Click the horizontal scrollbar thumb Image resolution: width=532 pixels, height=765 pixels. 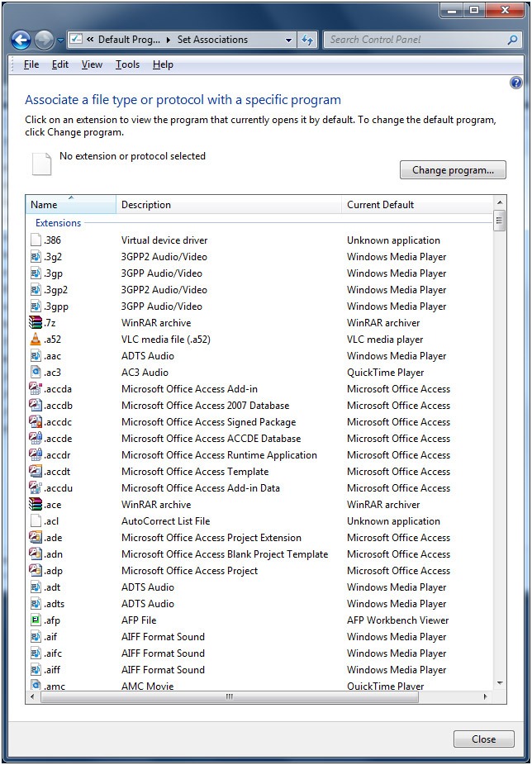tap(230, 697)
